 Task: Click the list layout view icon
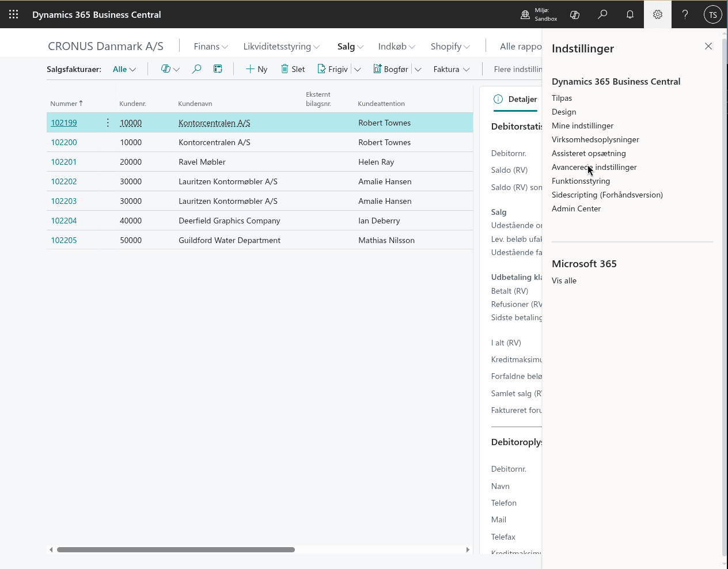tap(218, 69)
